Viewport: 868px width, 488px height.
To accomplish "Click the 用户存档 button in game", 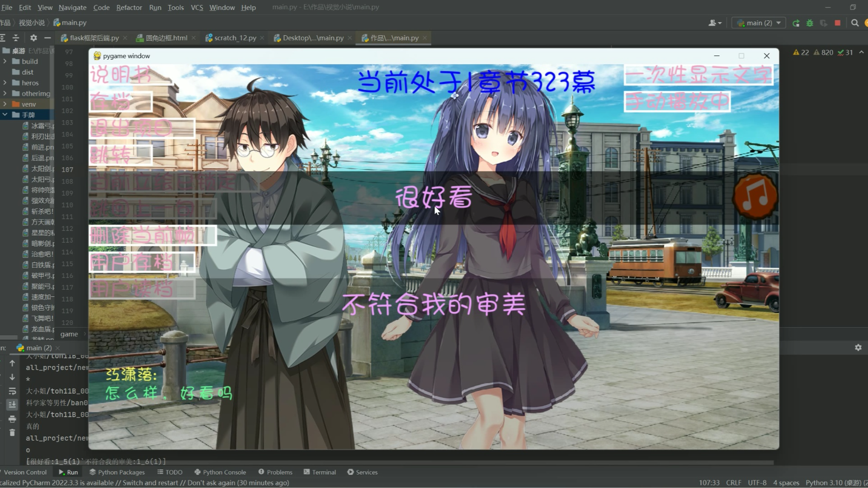I will point(142,262).
